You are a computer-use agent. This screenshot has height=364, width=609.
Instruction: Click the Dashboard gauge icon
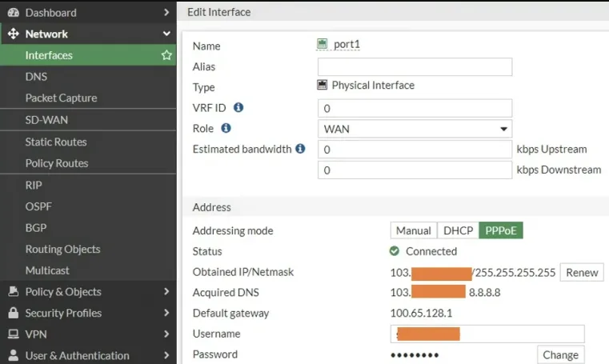coord(13,13)
